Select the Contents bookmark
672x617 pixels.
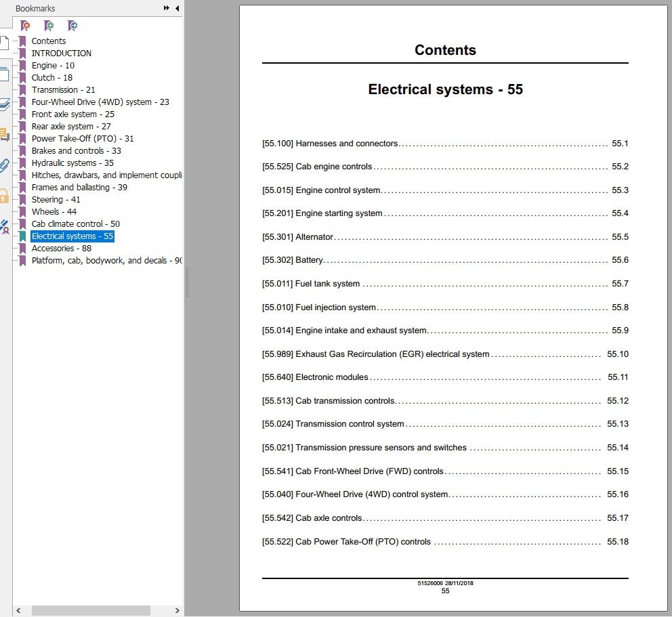48,41
